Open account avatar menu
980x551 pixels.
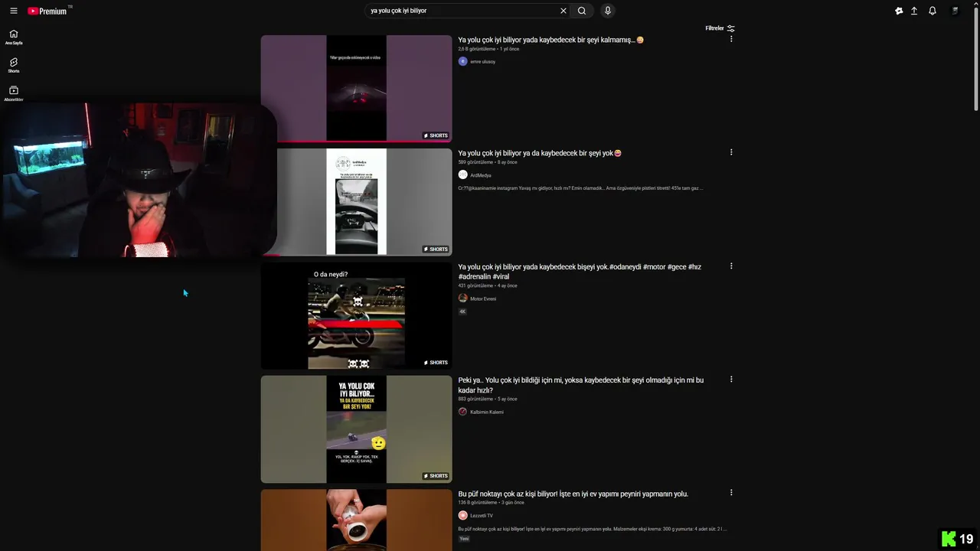tap(955, 11)
